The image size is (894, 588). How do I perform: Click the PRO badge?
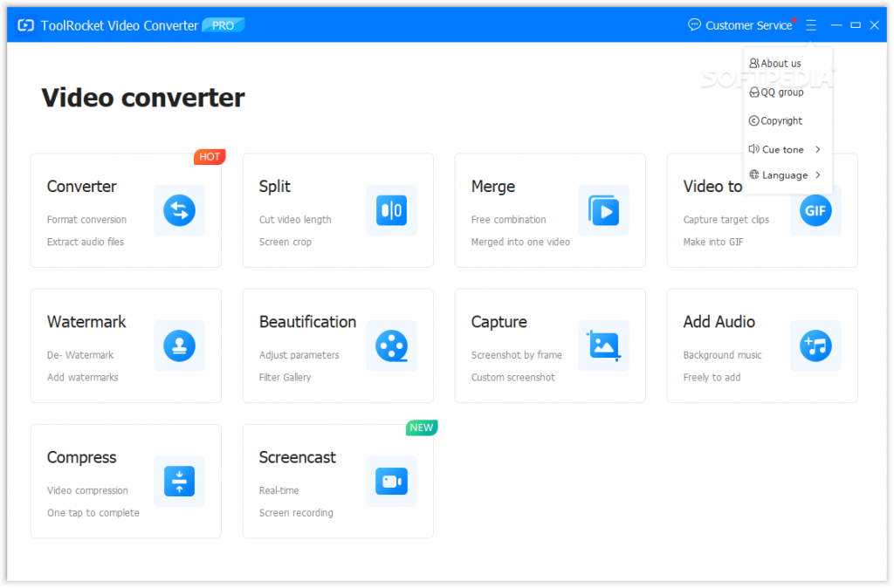coord(223,25)
